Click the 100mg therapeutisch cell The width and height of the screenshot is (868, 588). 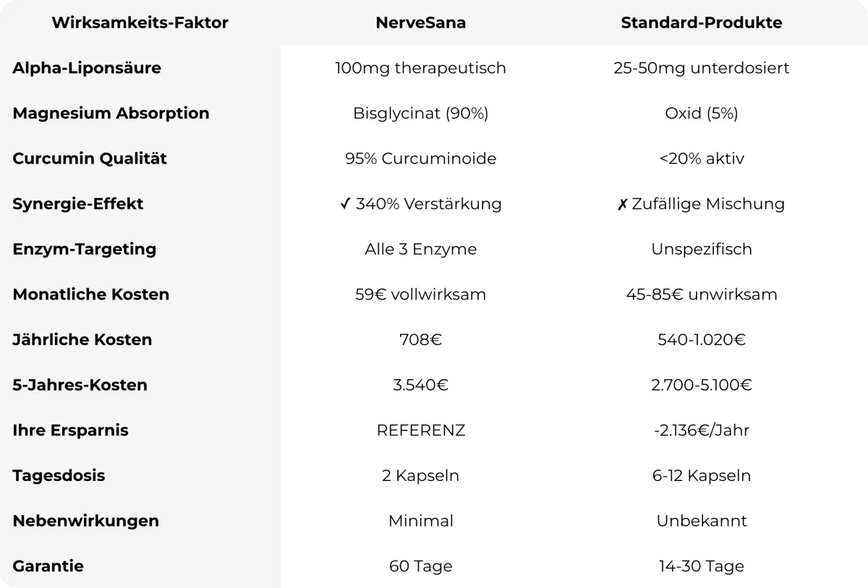(x=421, y=68)
